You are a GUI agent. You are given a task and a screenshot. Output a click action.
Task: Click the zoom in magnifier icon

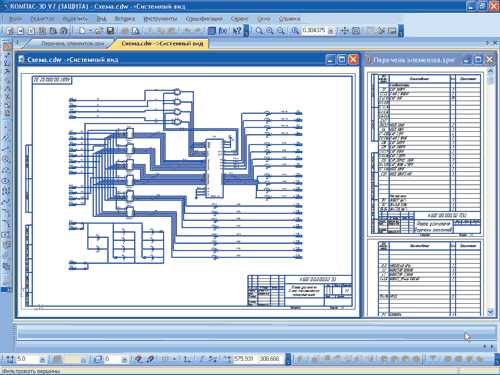270,31
